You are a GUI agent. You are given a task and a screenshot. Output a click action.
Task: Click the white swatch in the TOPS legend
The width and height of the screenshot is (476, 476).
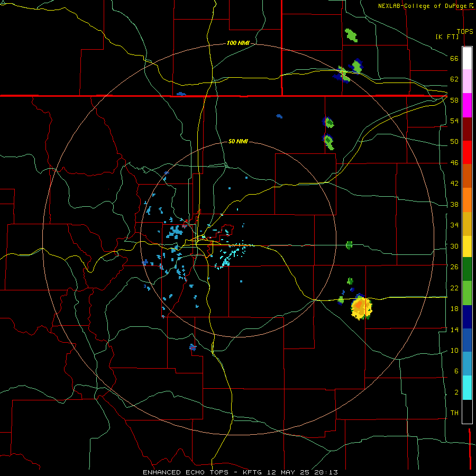(x=467, y=58)
